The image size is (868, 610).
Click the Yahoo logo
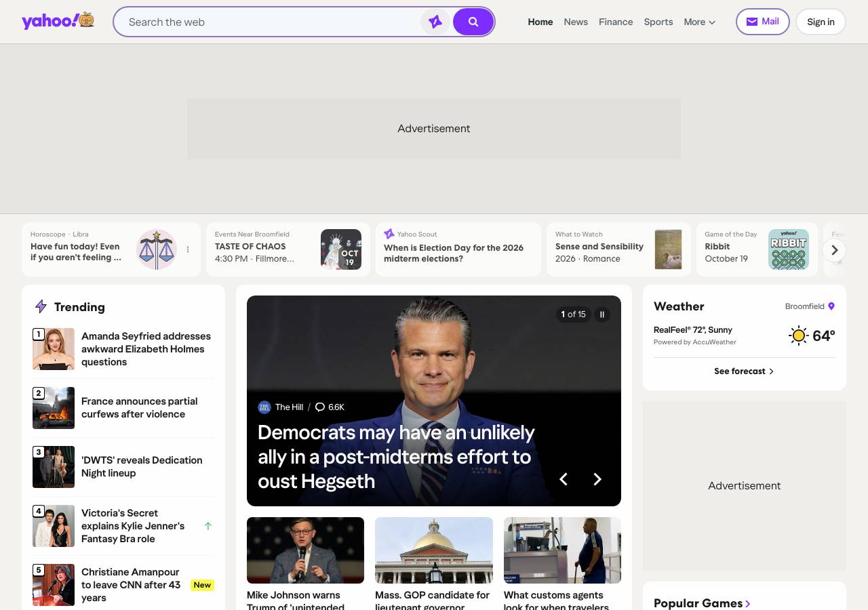(58, 21)
